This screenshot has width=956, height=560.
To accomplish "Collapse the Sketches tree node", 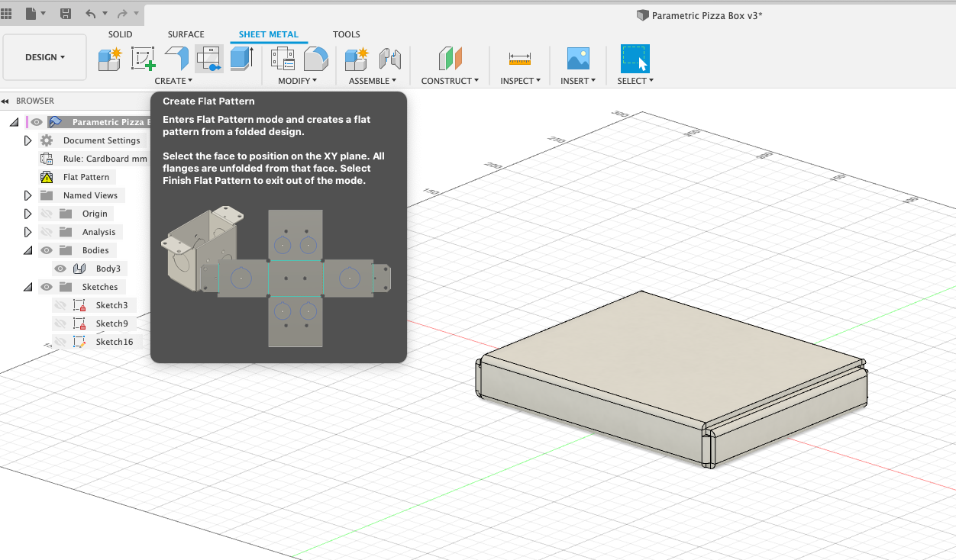I will (28, 287).
